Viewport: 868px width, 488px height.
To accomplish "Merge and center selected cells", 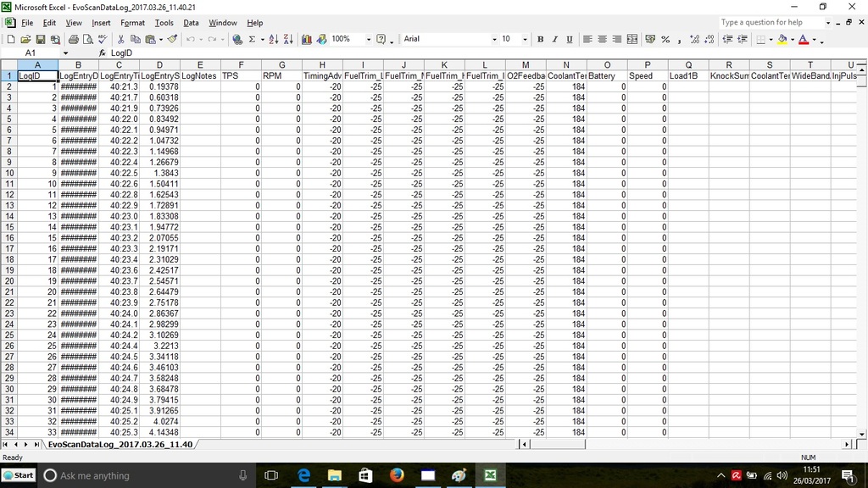I will pyautogui.click(x=632, y=39).
